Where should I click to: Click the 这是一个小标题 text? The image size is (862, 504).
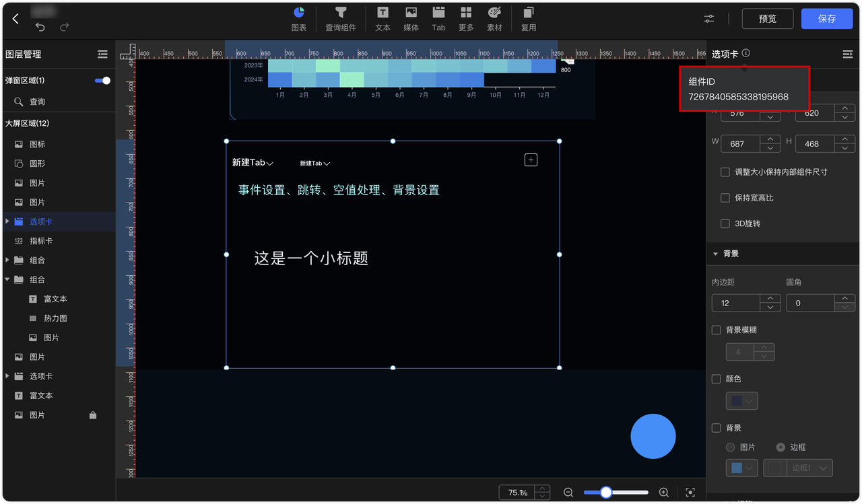(x=311, y=258)
